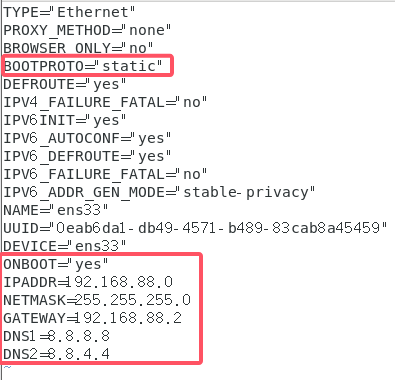Click the NAME="ens33" line
This screenshot has width=395, height=380.
56,210
